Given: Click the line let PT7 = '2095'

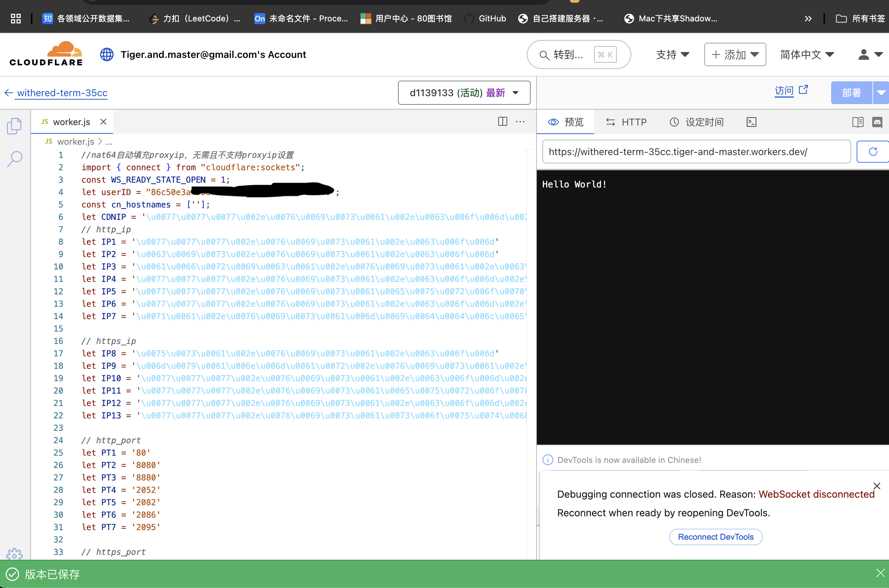Looking at the screenshot, I should 121,527.
